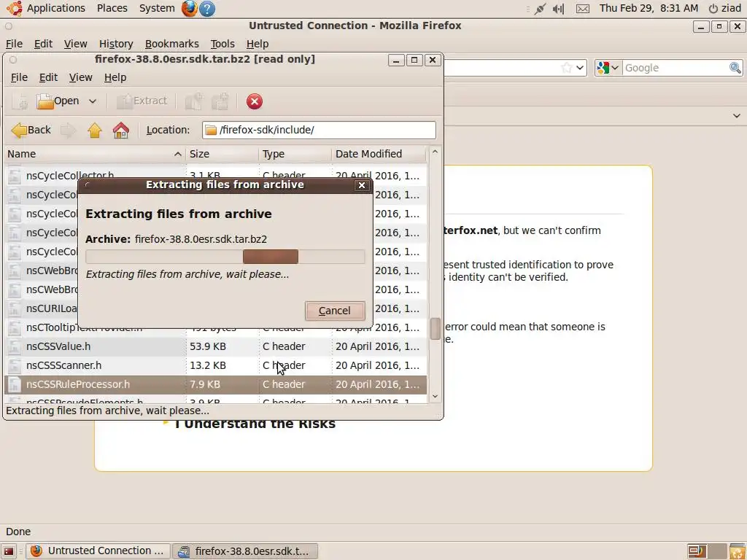
Task: Click the workspace switcher in bottom panel
Action: pyautogui.click(x=706, y=551)
